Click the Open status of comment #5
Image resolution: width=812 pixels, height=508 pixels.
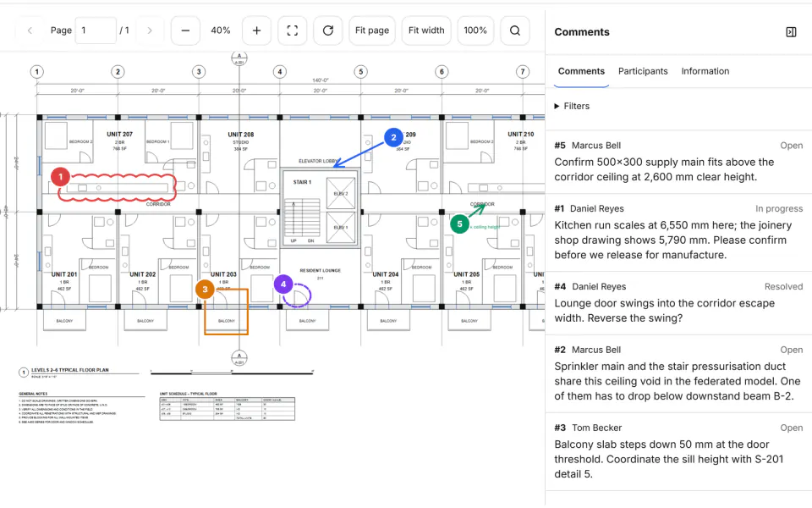(x=792, y=146)
